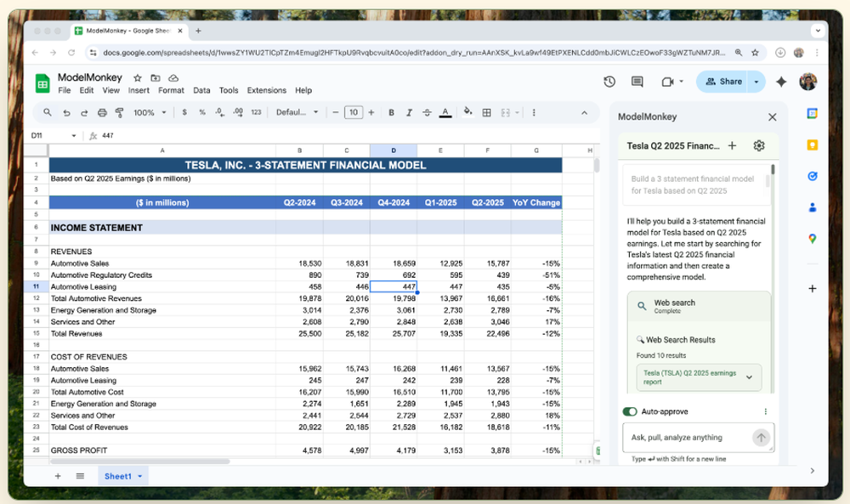
Task: Toggle italic formatting
Action: [x=410, y=112]
